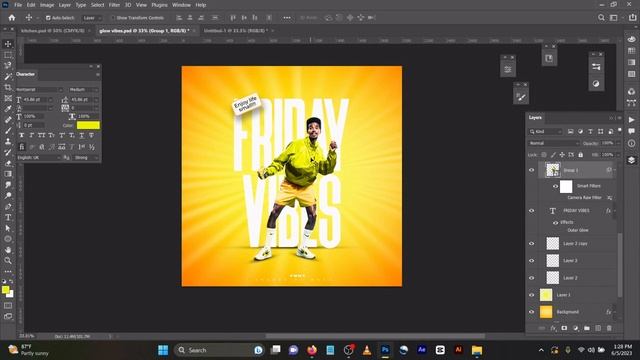Click the Play actions panel icon
Viewport: 640px width, 360px height.
631,120
